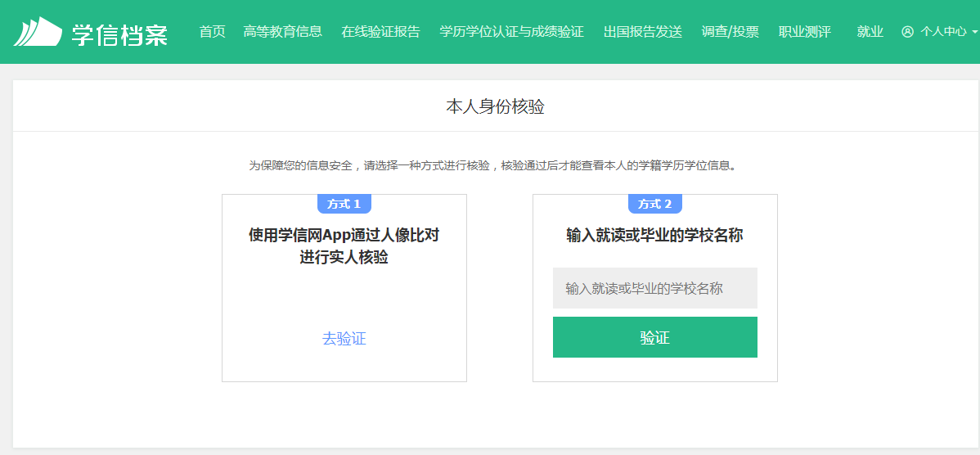Open 在线验证报告 in the top navigation
980x455 pixels.
coord(380,32)
